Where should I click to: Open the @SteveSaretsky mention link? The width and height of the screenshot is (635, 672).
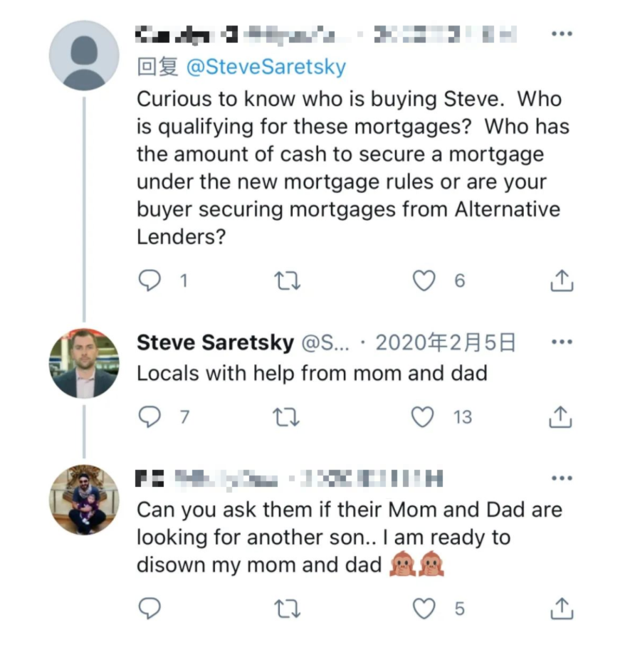266,67
